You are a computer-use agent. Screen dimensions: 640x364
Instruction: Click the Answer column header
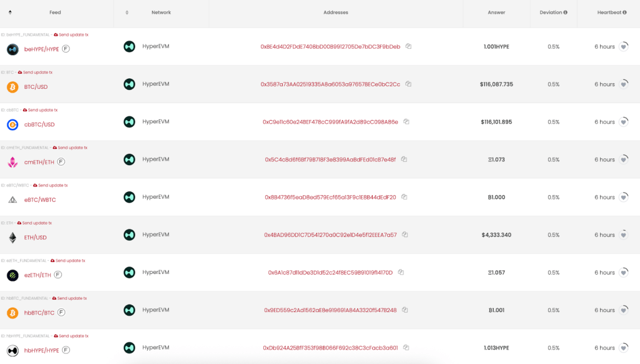click(497, 13)
